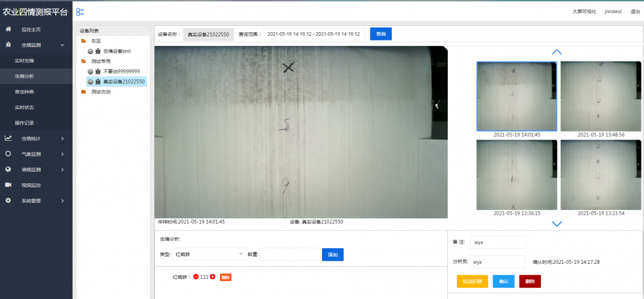This screenshot has width=644, height=299.
Task: Click the bug icon beside 虫情设备test
Action: (98, 51)
